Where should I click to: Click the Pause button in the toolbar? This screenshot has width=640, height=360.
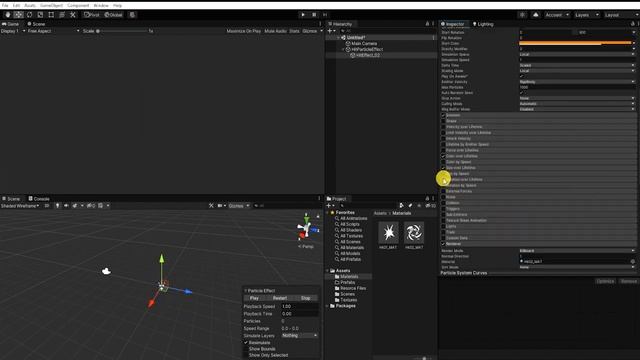coord(314,15)
